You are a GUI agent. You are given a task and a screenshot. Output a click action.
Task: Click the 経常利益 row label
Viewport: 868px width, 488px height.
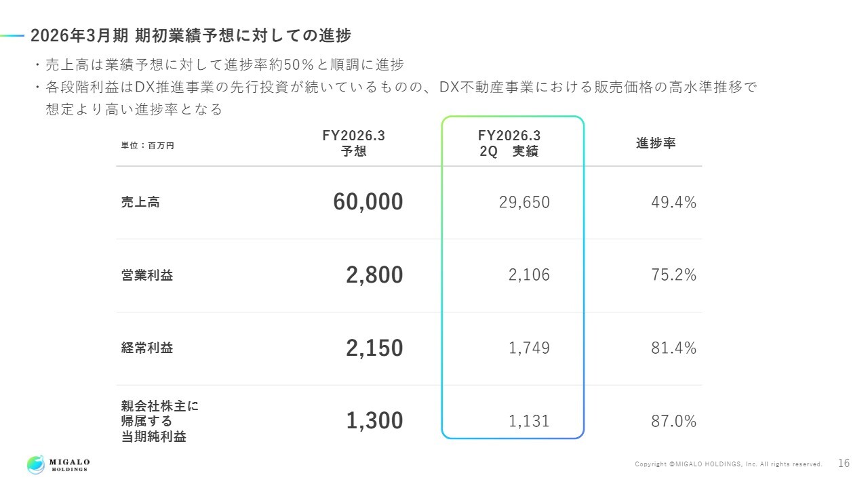click(x=147, y=348)
